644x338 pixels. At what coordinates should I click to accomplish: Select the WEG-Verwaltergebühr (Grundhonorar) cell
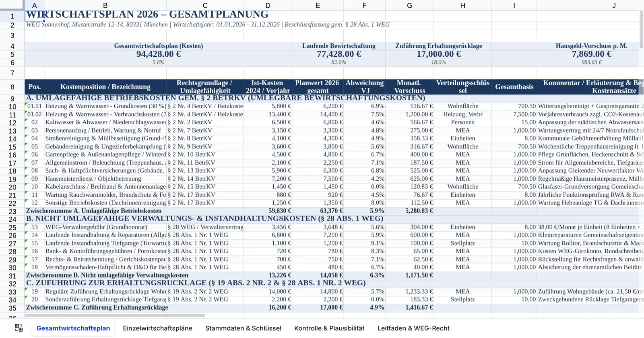click(x=105, y=227)
